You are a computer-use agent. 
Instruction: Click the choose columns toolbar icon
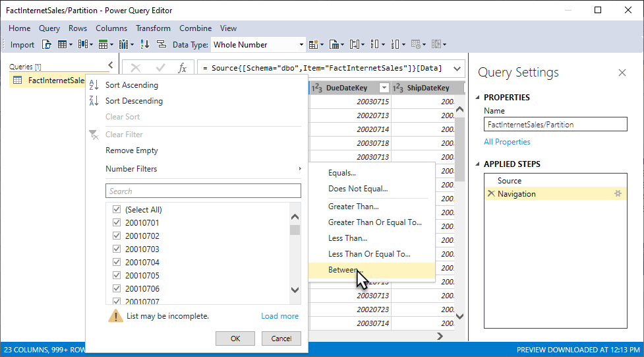tap(82, 45)
